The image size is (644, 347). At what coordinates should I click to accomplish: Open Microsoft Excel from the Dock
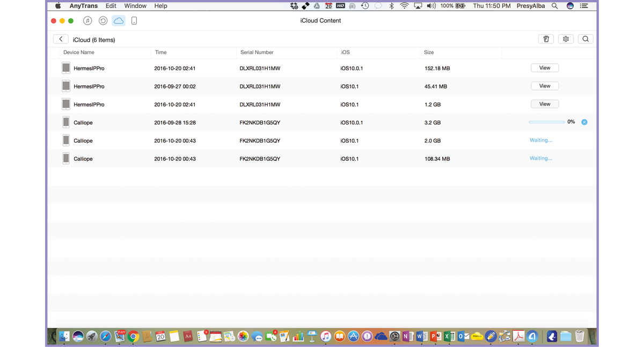pos(449,336)
